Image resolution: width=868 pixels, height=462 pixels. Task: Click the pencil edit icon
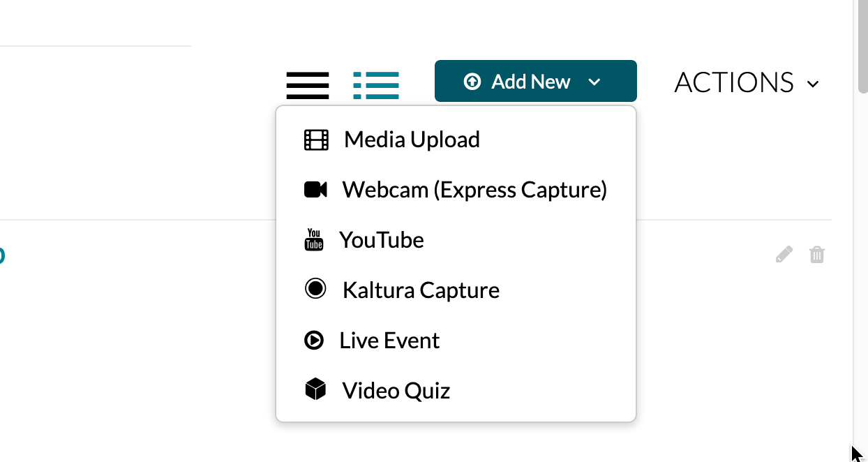[x=784, y=255]
